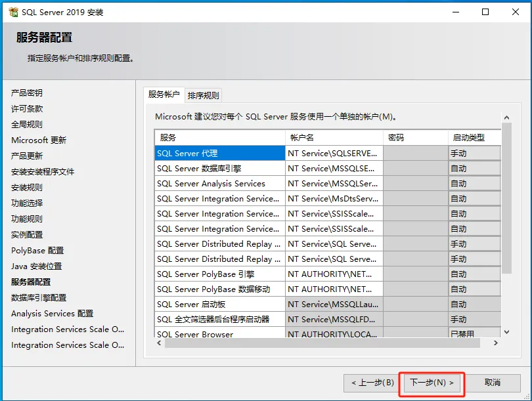Select the SQL Server Analysis Services row
Screen dimensions: 532x401
[x=220, y=184]
